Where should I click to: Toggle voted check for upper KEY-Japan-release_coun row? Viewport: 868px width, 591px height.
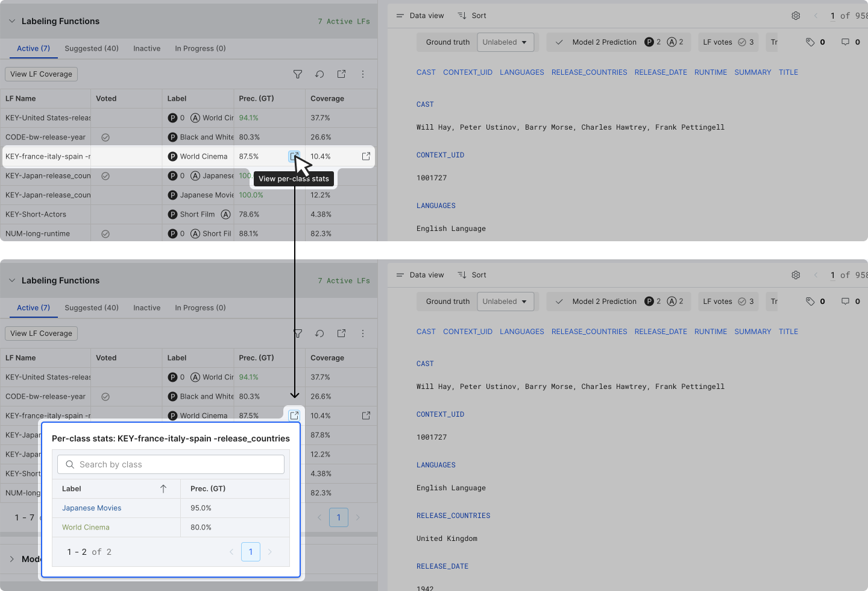pyautogui.click(x=105, y=176)
